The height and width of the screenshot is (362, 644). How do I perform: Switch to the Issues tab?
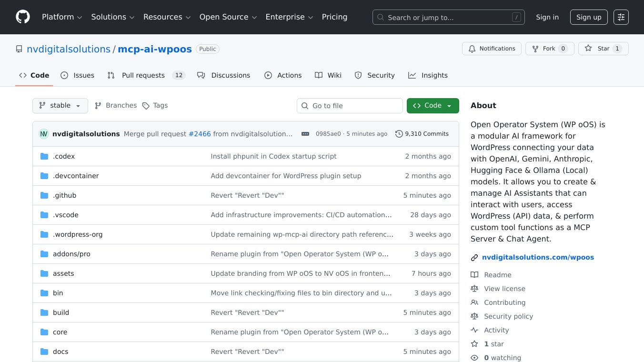pyautogui.click(x=78, y=75)
